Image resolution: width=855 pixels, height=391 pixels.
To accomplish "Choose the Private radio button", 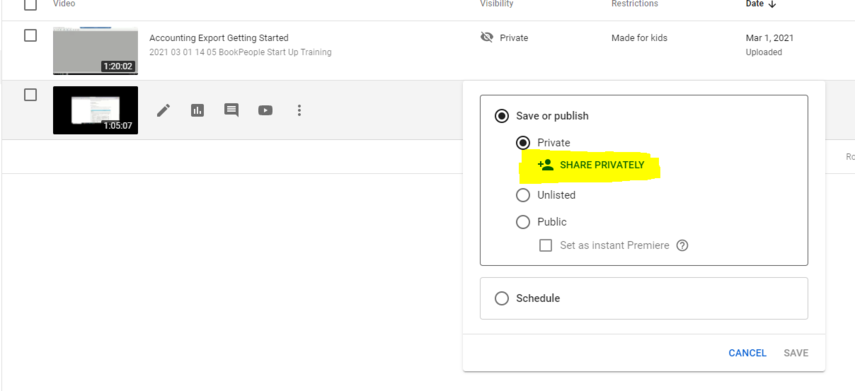I will [523, 143].
